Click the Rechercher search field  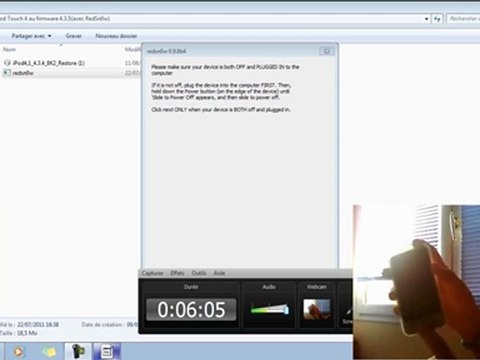point(463,19)
